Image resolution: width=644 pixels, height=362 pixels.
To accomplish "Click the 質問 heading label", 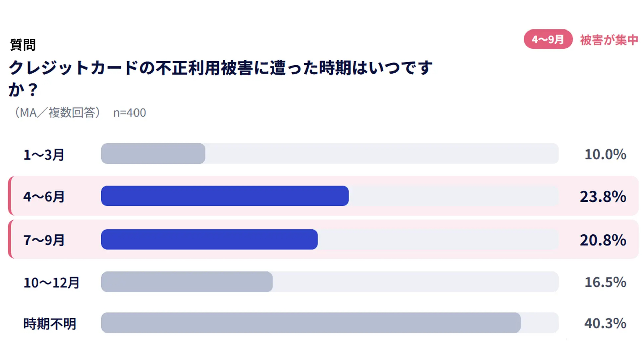I will click(23, 45).
